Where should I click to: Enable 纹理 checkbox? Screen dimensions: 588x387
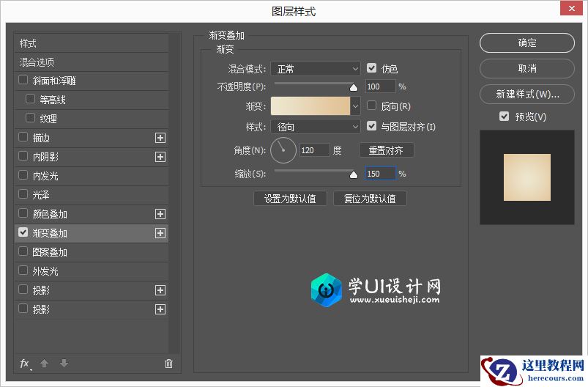[x=30, y=118]
